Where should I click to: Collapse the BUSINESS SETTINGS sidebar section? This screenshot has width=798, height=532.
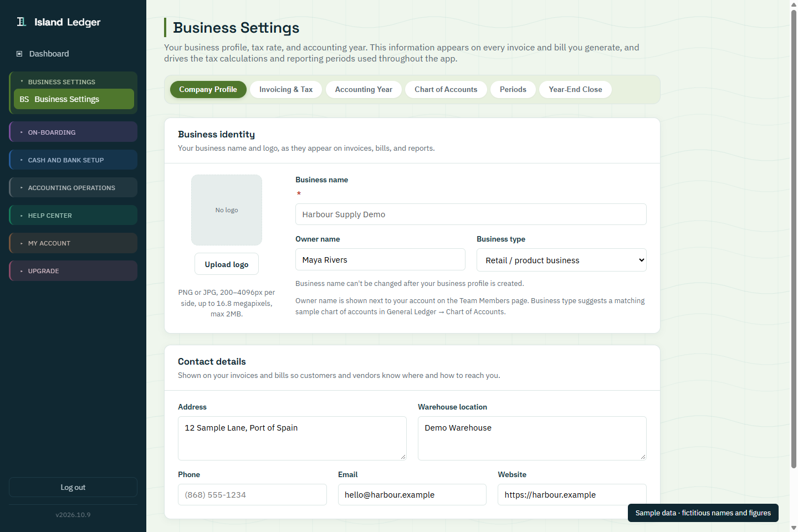pos(74,81)
